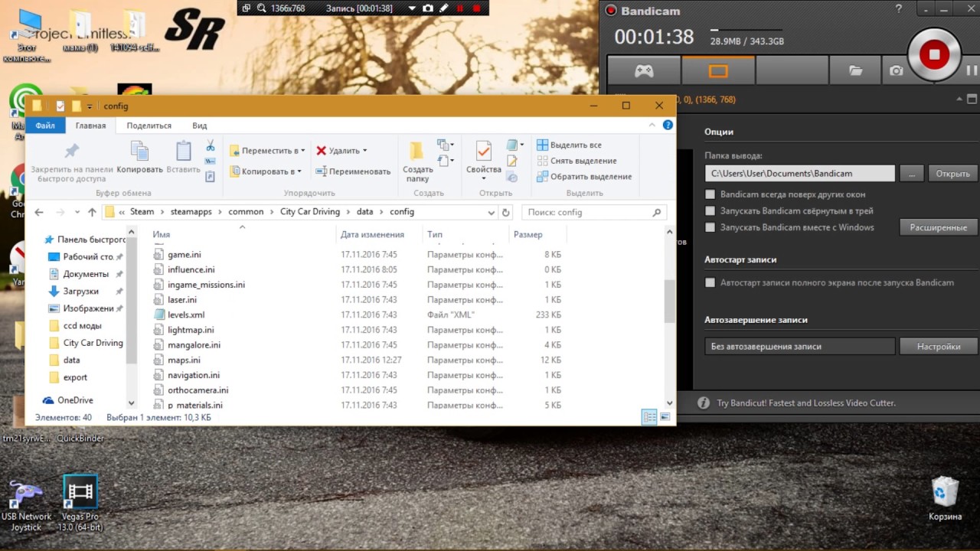Toggle "Bandicam всегда поверх других окон" checkbox
Viewport: 980px width, 551px height.
710,194
